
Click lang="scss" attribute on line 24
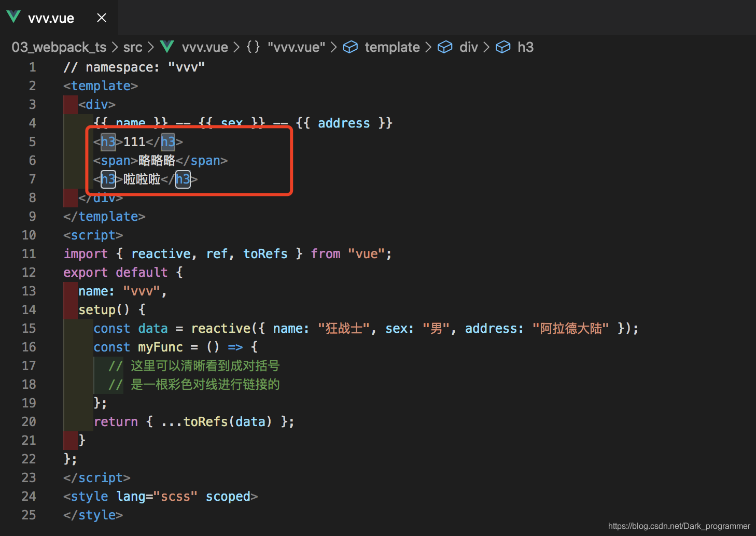157,497
